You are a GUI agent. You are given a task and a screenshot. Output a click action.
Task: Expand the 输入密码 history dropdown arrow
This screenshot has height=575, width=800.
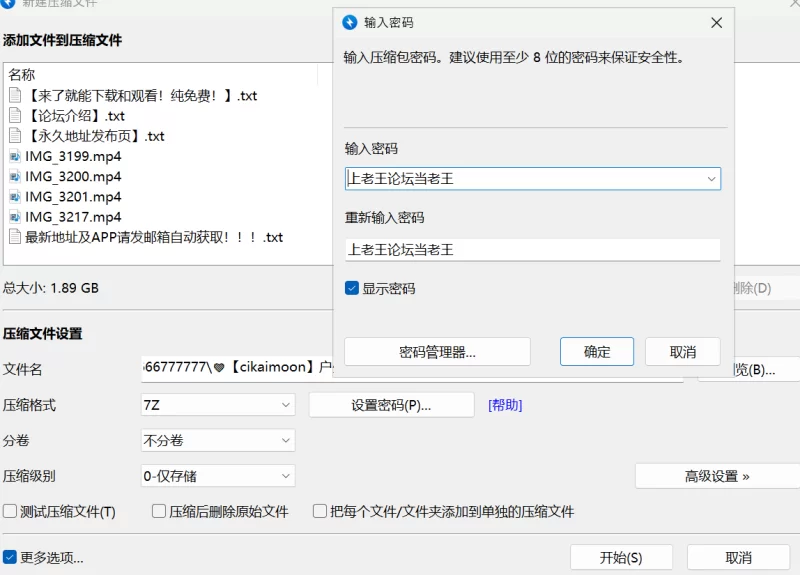(711, 179)
